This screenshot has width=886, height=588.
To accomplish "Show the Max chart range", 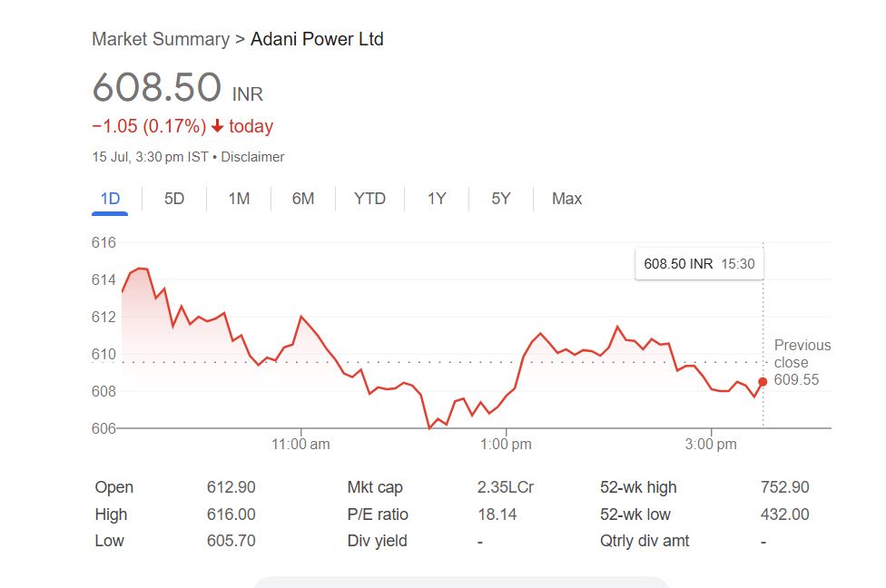I will [x=566, y=199].
